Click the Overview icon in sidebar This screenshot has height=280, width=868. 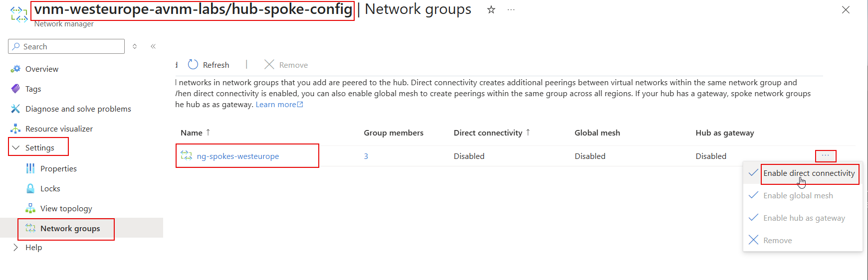[x=15, y=69]
